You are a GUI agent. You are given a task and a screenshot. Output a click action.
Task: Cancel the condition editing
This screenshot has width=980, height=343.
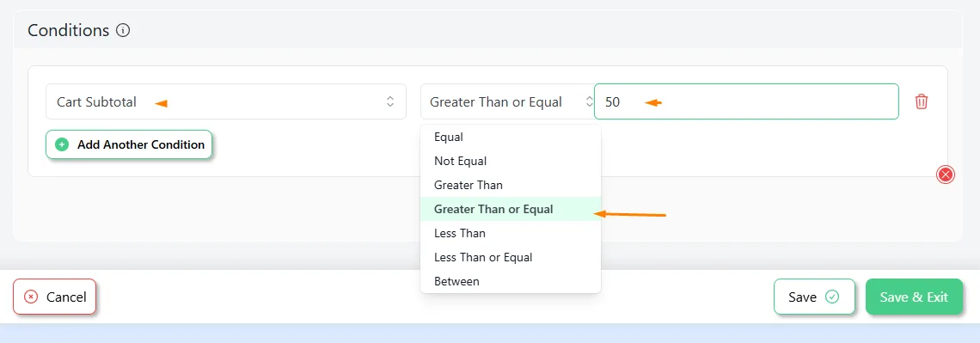[x=54, y=297]
